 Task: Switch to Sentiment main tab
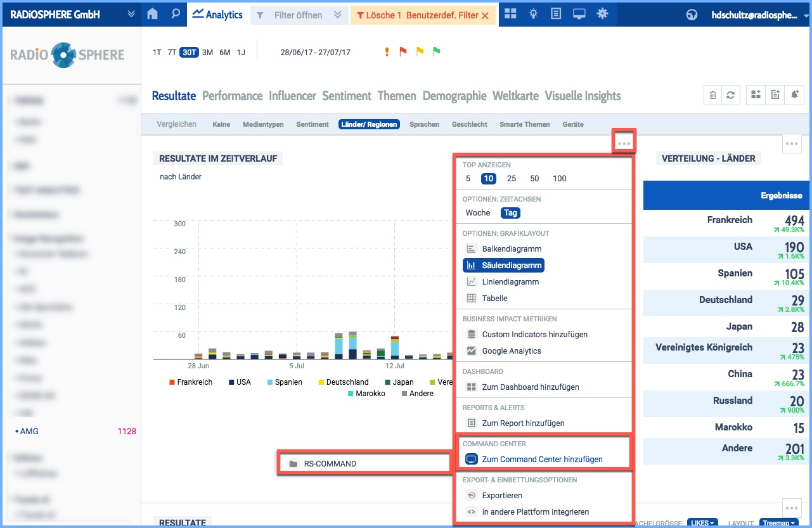click(347, 96)
